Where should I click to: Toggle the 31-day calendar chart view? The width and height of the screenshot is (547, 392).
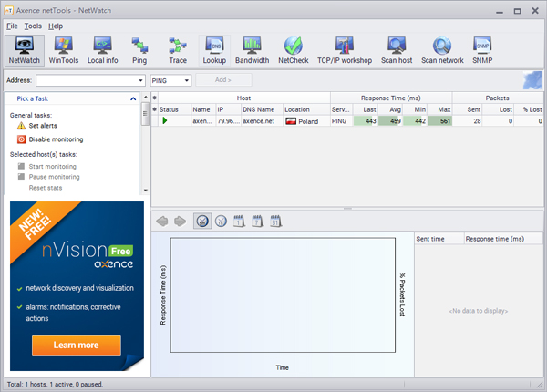coord(275,221)
